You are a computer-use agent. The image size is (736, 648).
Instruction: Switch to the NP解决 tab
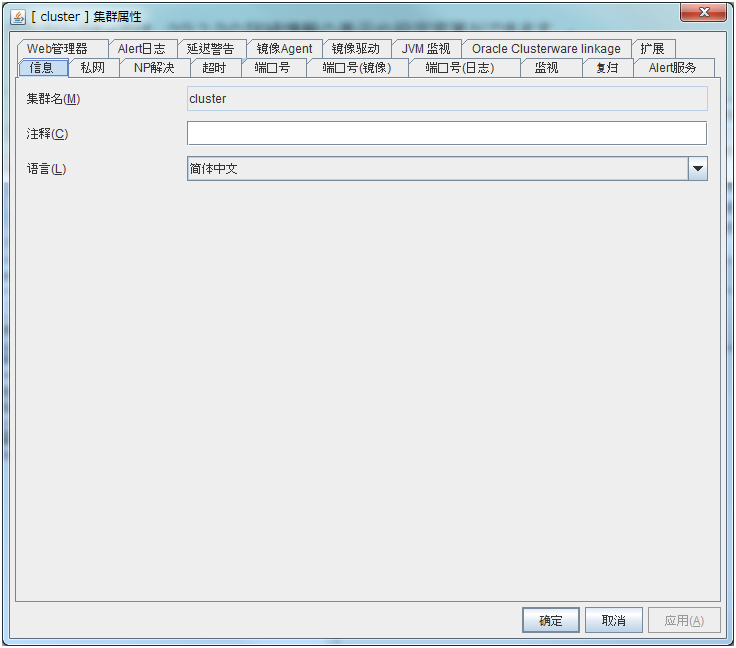point(154,68)
